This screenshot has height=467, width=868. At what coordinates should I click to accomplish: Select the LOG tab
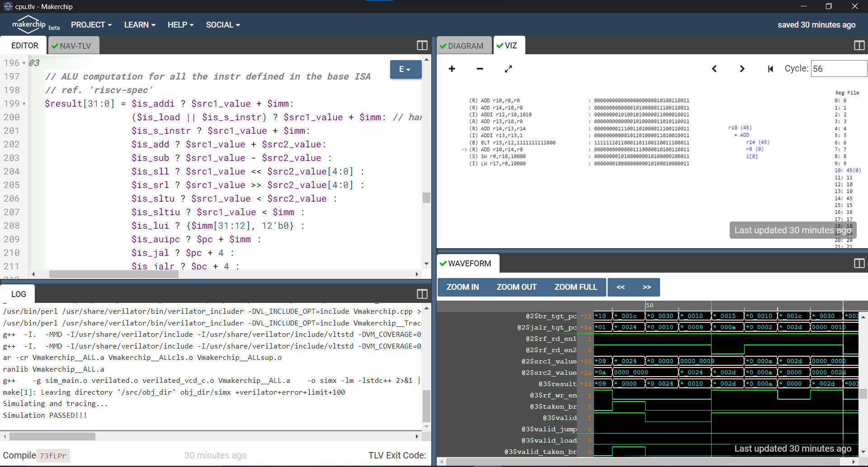click(x=18, y=294)
